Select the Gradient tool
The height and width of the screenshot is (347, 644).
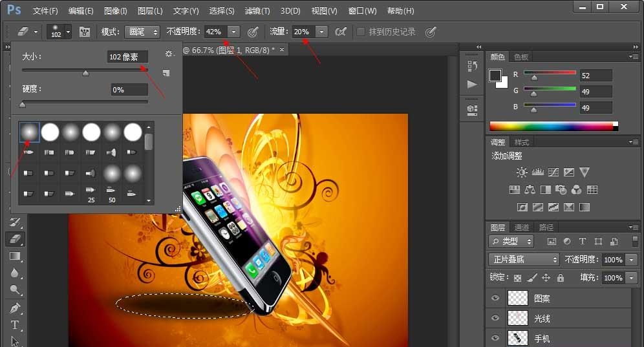tap(16, 256)
